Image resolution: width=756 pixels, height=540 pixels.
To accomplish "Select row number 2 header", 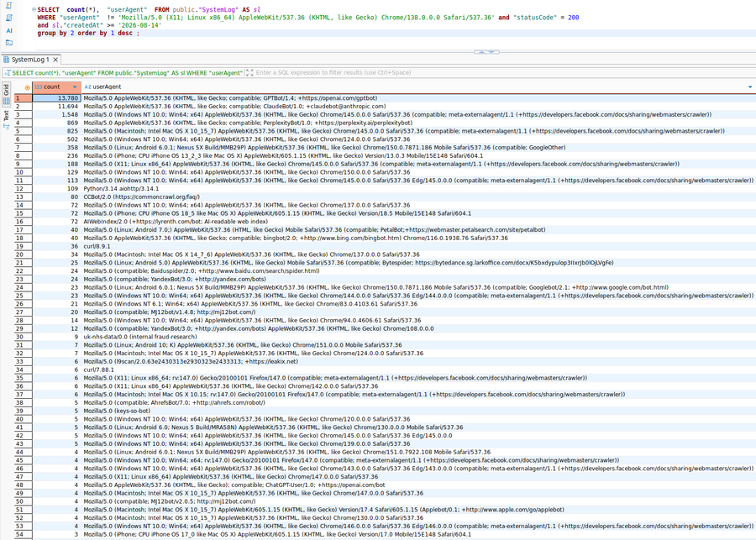I will (24, 106).
